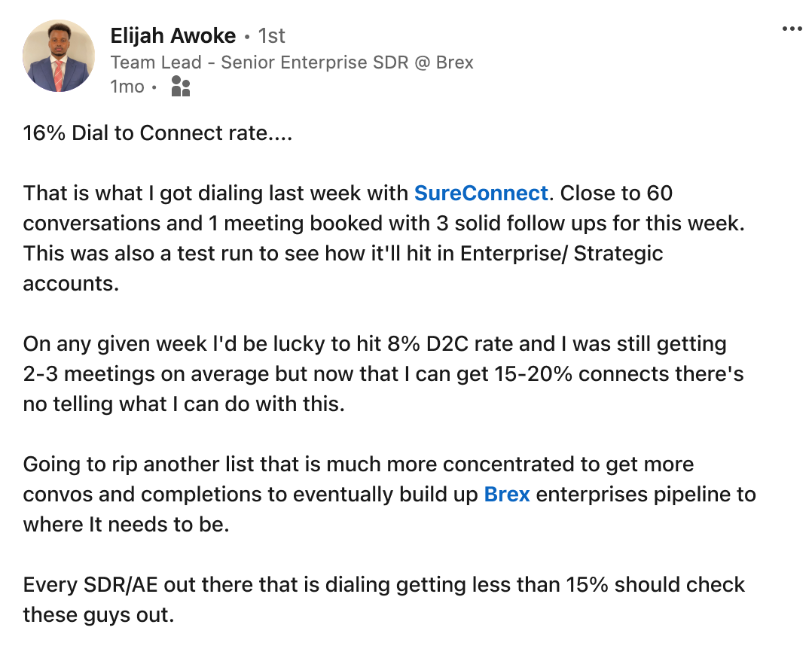Click the line "where It needs to be."
812x661 pixels.
(x=126, y=525)
